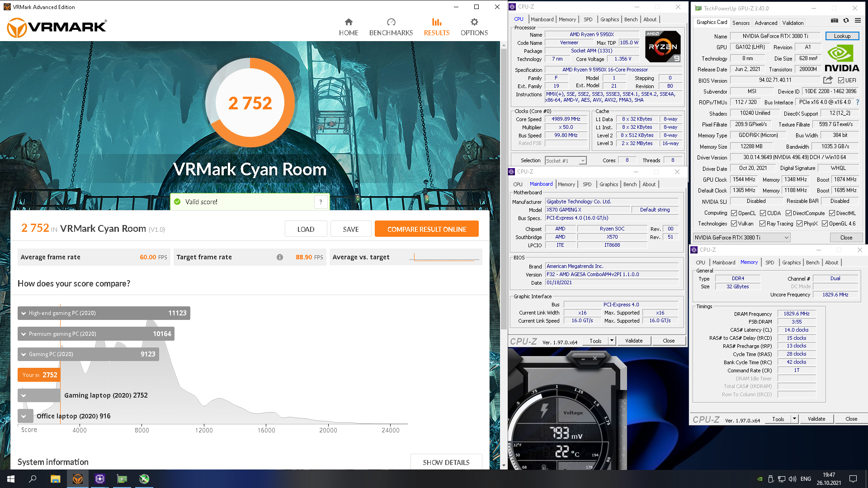Toggle the Ray Tracing checkbox
The image size is (868, 488).
coord(762,224)
